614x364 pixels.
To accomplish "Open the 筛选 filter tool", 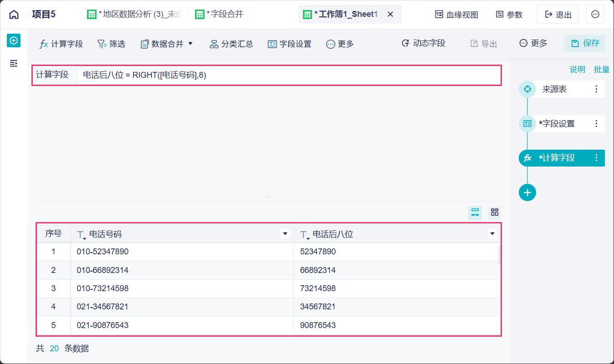I will tap(111, 44).
